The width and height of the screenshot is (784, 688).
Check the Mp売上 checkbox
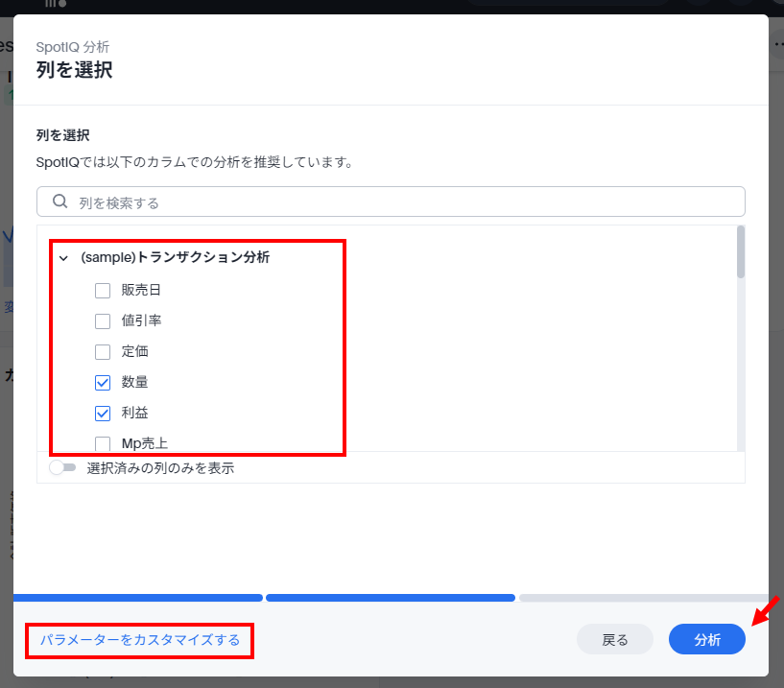point(103,443)
